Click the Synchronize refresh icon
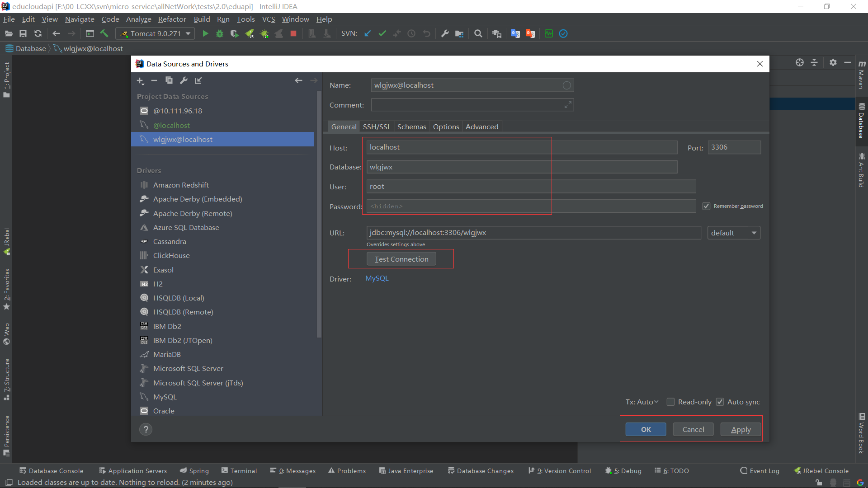Viewport: 868px width, 488px height. (38, 33)
